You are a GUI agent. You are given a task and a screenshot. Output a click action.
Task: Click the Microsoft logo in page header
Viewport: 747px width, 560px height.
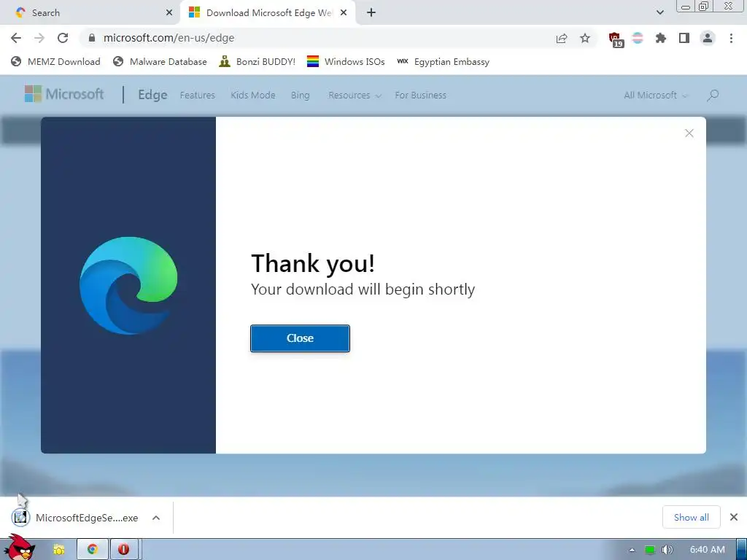coord(64,94)
